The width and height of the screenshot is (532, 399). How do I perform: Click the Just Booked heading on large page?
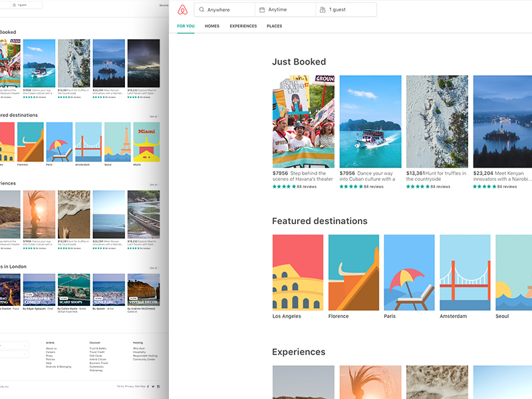click(299, 62)
